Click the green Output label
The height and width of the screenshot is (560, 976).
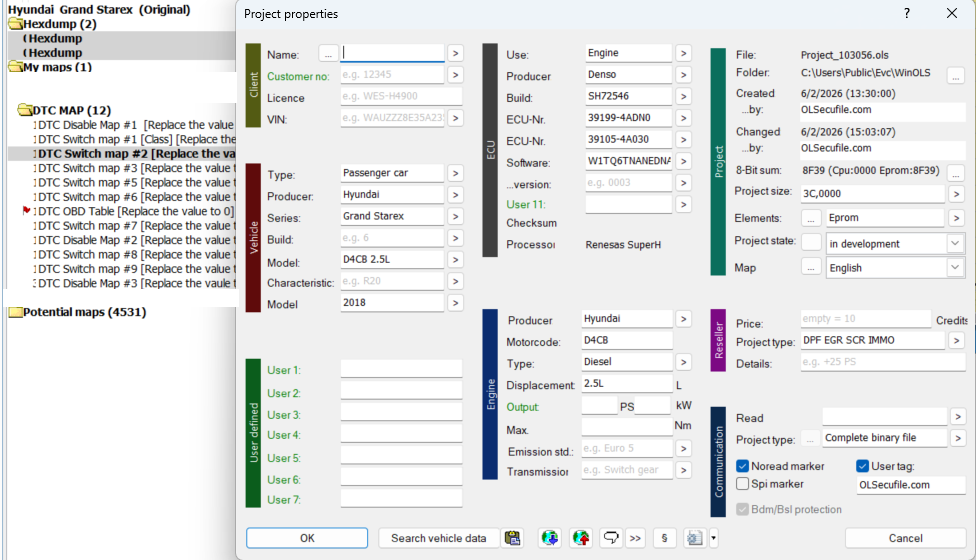(x=523, y=407)
